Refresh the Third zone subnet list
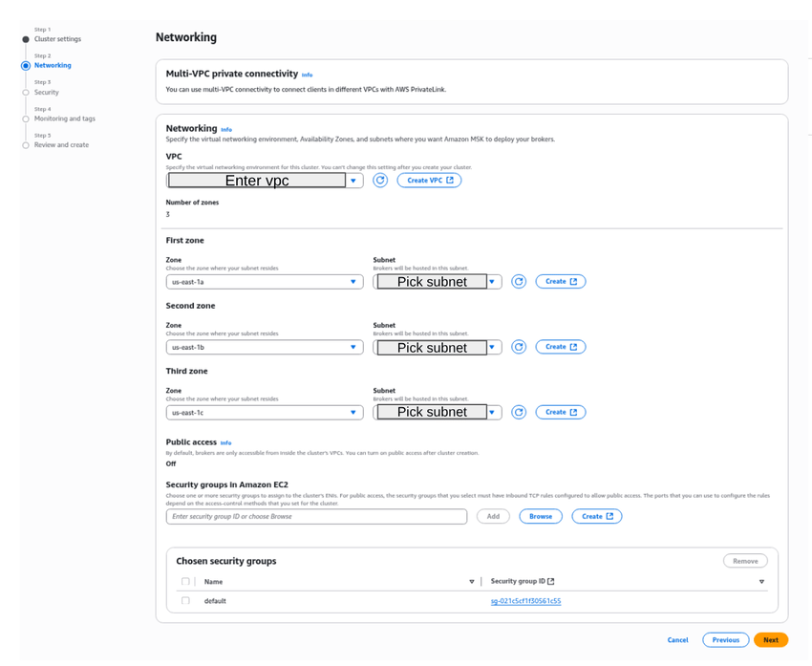The width and height of the screenshot is (812, 666). (x=519, y=412)
